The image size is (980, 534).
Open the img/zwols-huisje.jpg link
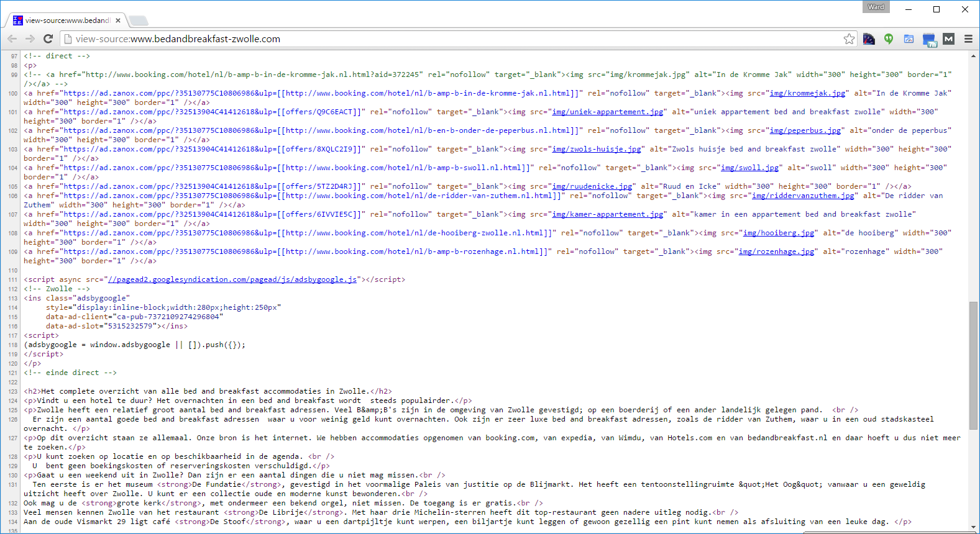pyautogui.click(x=597, y=149)
